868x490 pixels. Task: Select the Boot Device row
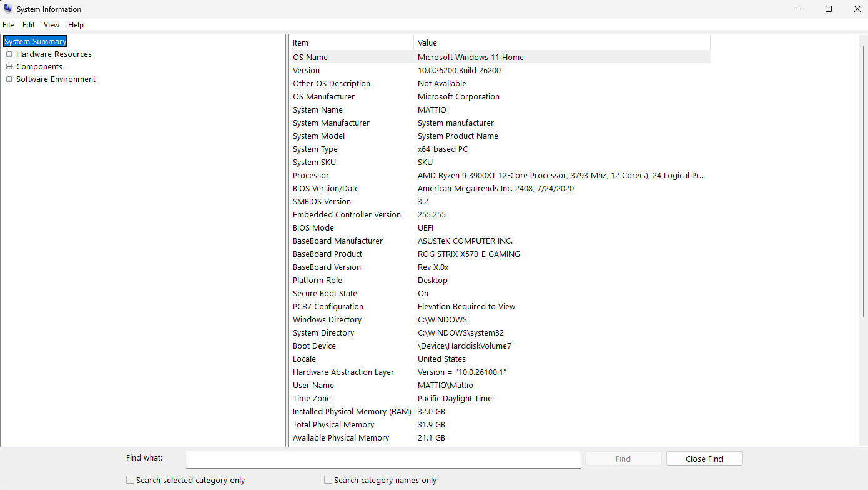[x=500, y=346]
